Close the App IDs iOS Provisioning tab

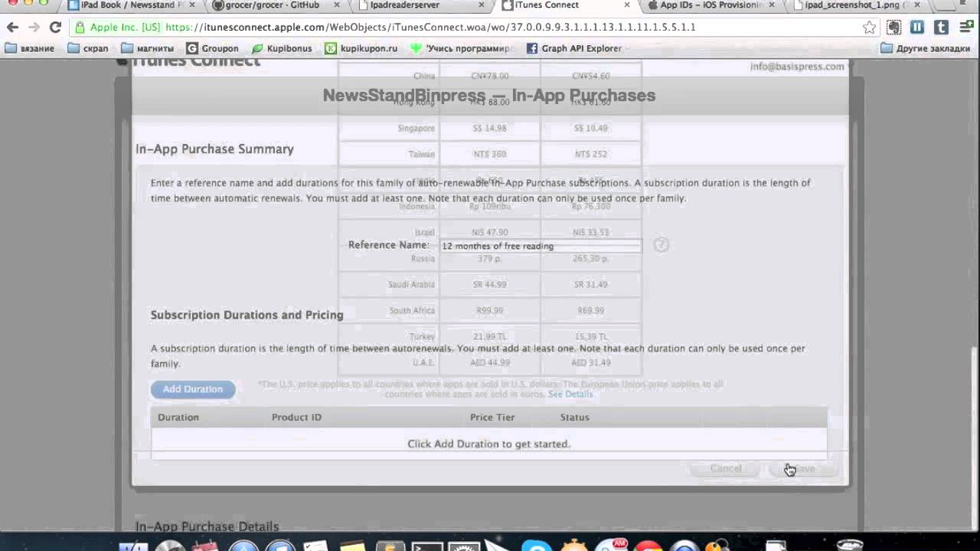pos(772,5)
